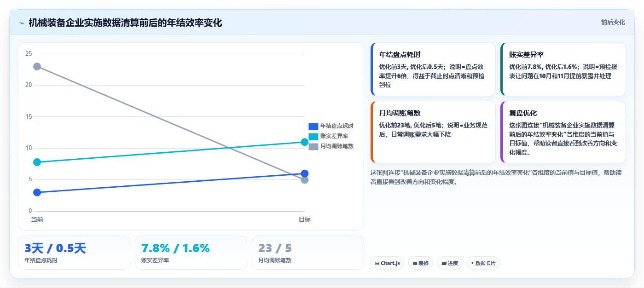Click the cyan 账实差异率 point at 当前
The height and width of the screenshot is (288, 644).
tap(37, 162)
